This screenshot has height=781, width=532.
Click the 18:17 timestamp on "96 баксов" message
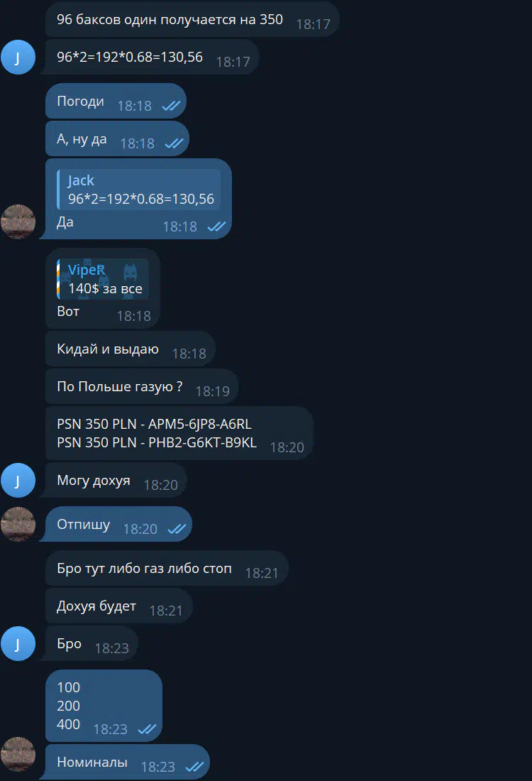(313, 24)
